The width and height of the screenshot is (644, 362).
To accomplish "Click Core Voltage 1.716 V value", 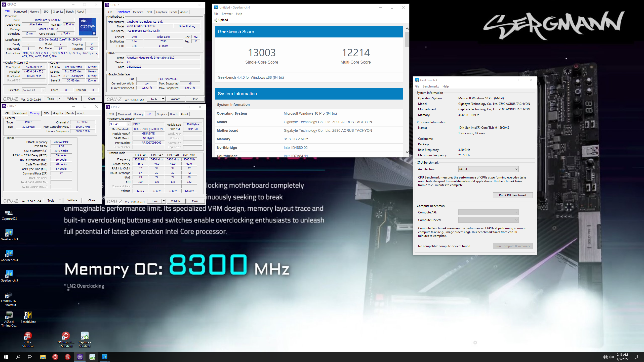I will tap(65, 33).
